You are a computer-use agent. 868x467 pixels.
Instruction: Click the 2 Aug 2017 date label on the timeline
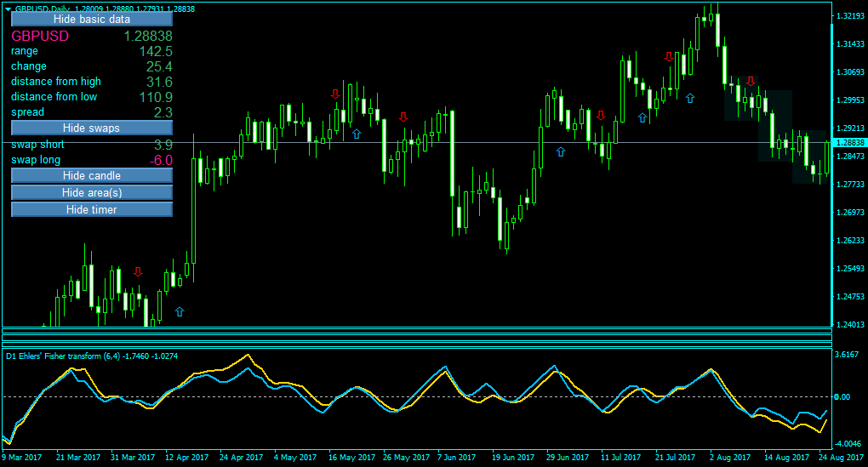[729, 458]
